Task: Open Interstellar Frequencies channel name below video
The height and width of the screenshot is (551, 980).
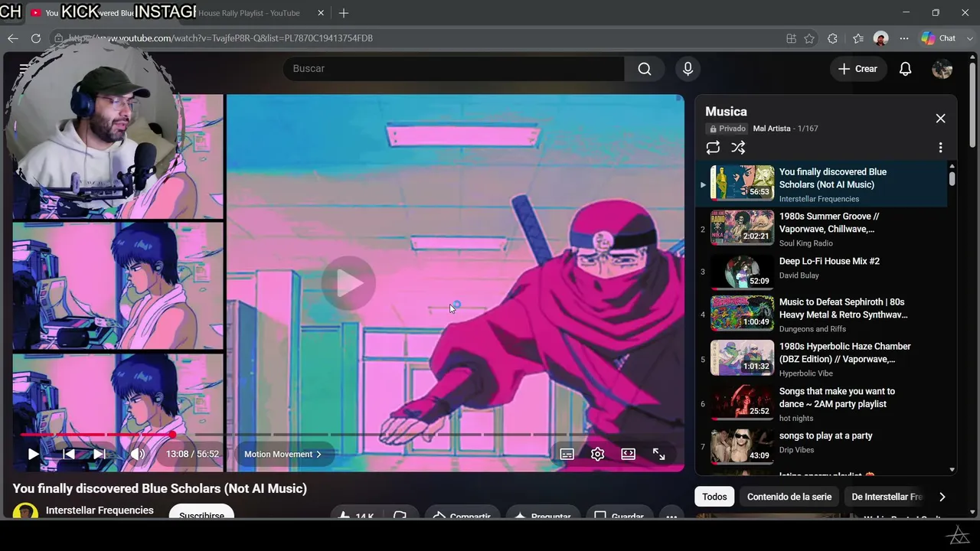Action: pos(100,510)
